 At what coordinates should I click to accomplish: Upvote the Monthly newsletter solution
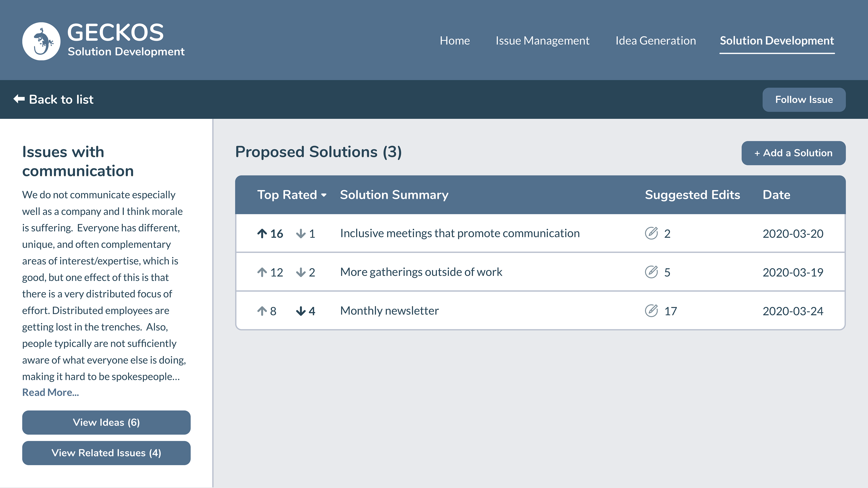pyautogui.click(x=262, y=311)
